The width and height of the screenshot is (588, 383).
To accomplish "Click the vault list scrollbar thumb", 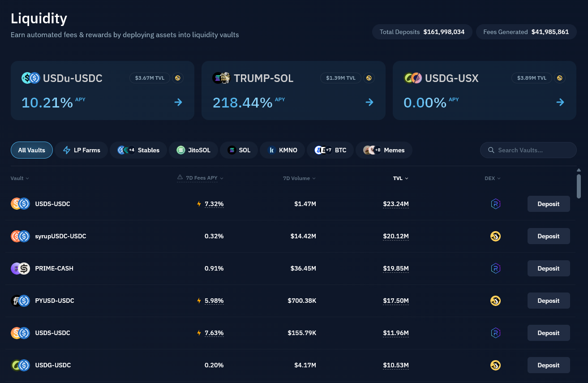I will (x=579, y=186).
